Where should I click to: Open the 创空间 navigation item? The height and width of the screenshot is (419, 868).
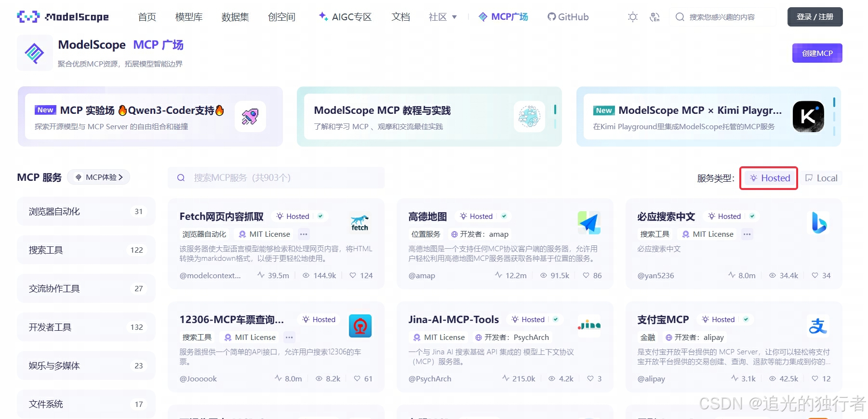tap(281, 17)
